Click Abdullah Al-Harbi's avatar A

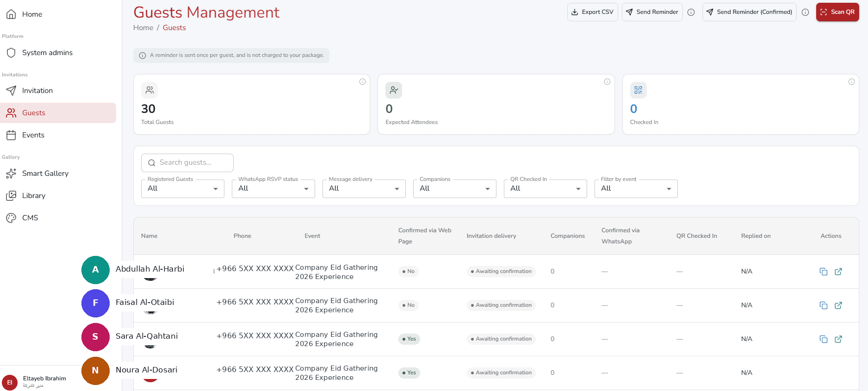(x=95, y=270)
